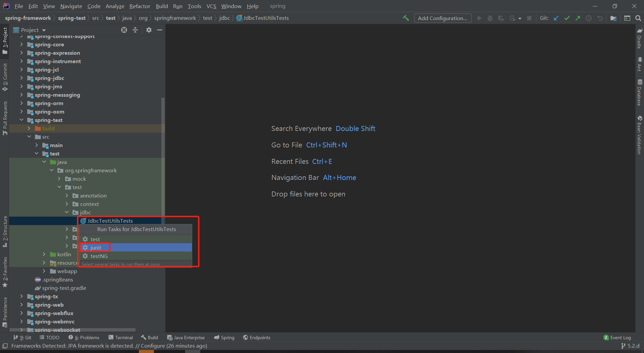This screenshot has width=644, height=353.
Task: Select the test run task in popup
Action: click(136, 239)
